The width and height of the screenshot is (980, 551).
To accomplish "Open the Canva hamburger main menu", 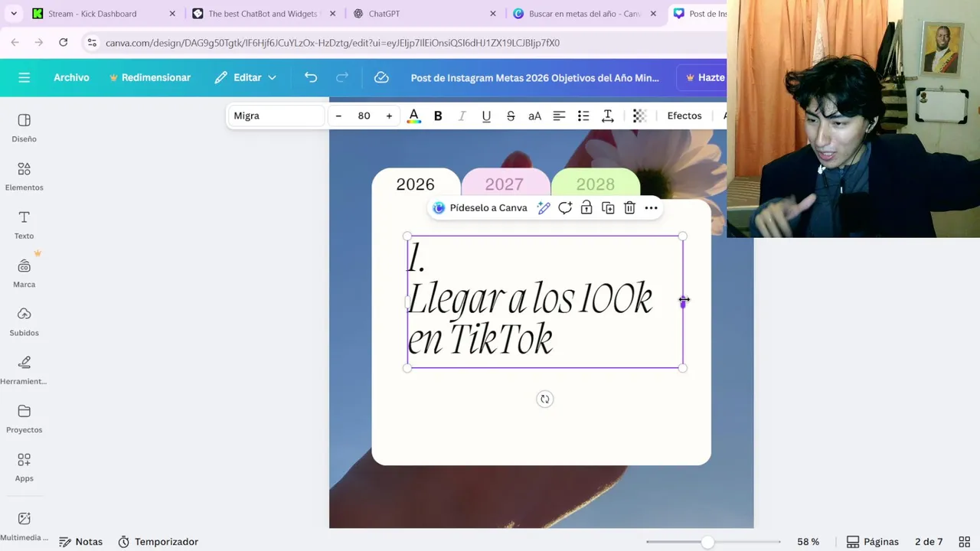I will pyautogui.click(x=24, y=77).
